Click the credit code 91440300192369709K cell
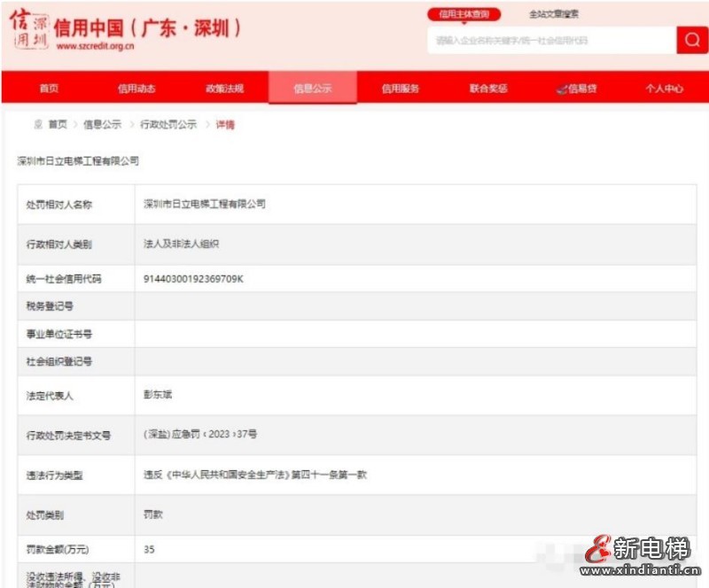Image resolution: width=709 pixels, height=588 pixels. 193,279
